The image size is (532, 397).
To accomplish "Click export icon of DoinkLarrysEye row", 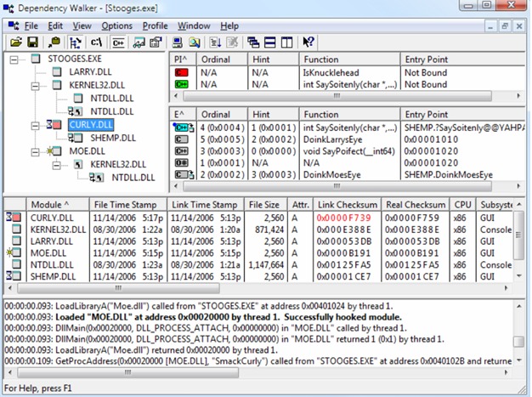I will (182, 139).
